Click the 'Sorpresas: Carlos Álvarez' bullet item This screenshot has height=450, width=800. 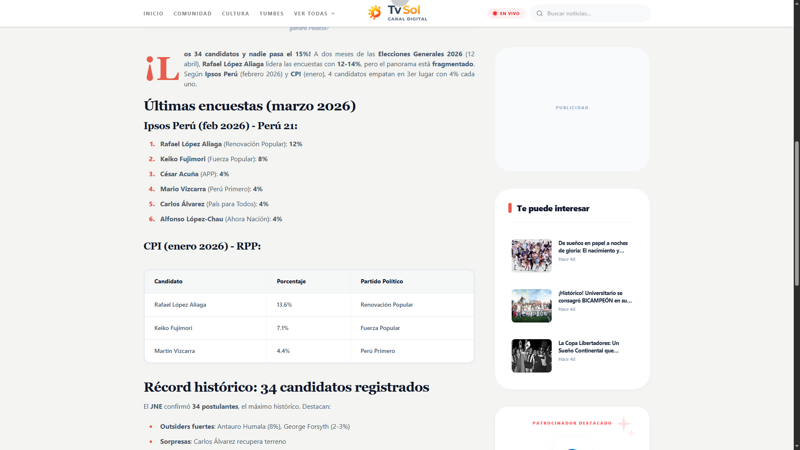[x=223, y=442]
